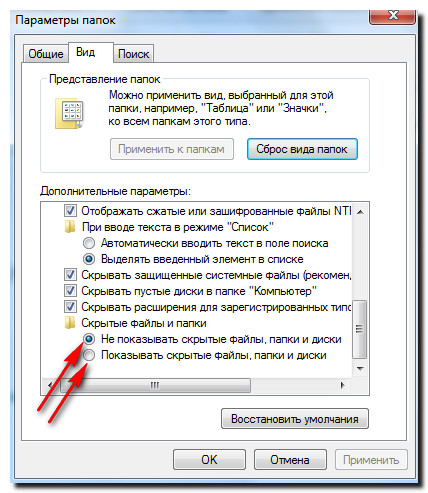The width and height of the screenshot is (428, 493).
Task: Toggle Скрывать пустые диски в папке Компьютер
Action: (x=70, y=291)
